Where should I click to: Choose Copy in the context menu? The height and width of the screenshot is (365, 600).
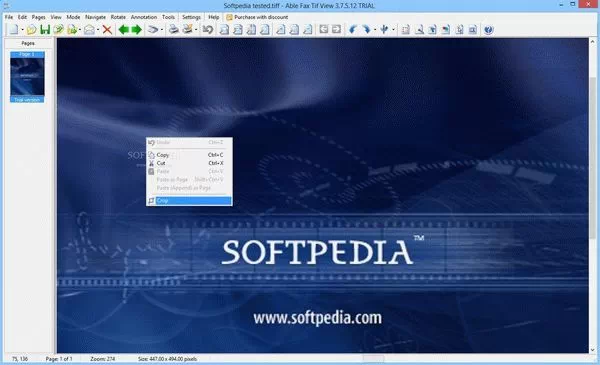pos(189,155)
